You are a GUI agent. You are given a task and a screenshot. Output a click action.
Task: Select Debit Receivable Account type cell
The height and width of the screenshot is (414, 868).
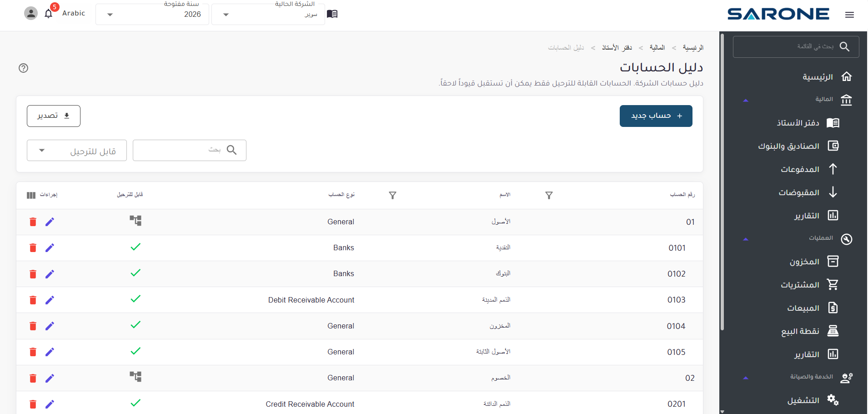click(x=311, y=300)
